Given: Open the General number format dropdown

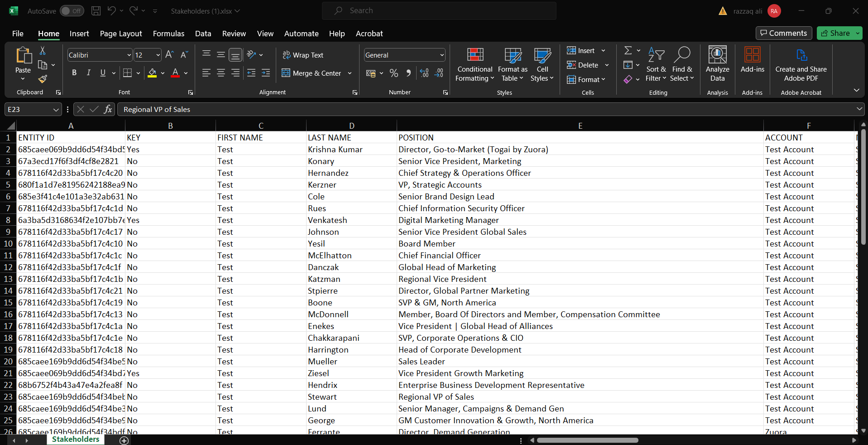Looking at the screenshot, I should coord(442,55).
